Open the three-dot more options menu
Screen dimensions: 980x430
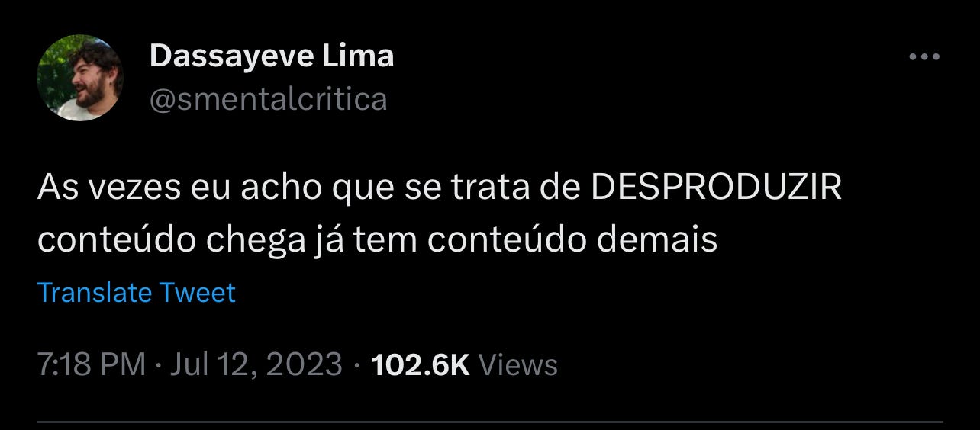click(924, 57)
